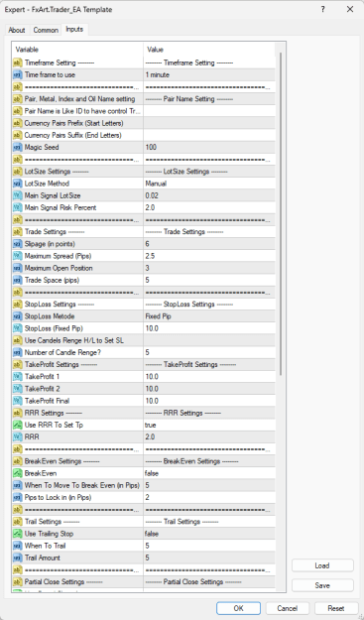
Task: Click the icon next to Maximum Spread (Pips)
Action: 18,256
